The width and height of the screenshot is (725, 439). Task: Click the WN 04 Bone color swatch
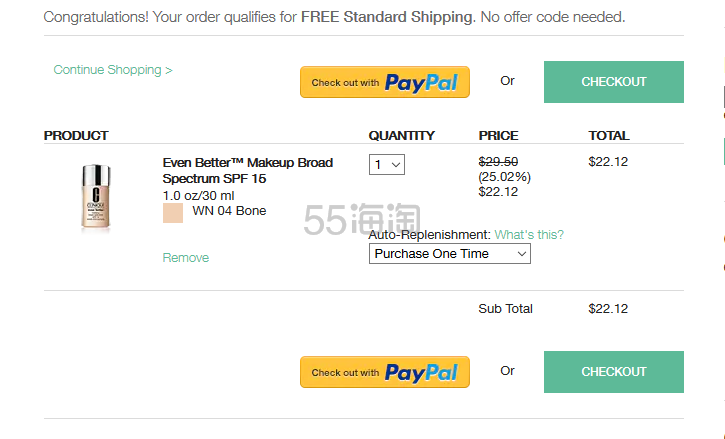(x=173, y=213)
